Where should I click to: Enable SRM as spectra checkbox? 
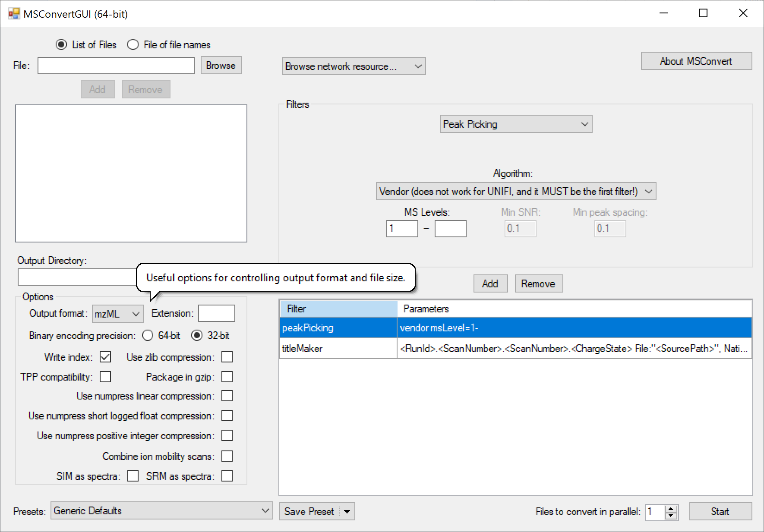pyautogui.click(x=227, y=476)
